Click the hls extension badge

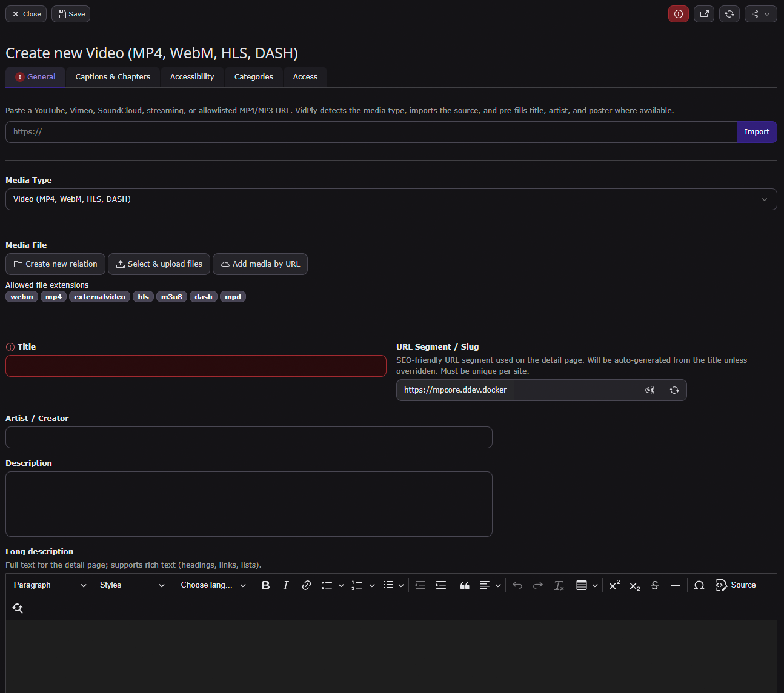[x=144, y=297]
